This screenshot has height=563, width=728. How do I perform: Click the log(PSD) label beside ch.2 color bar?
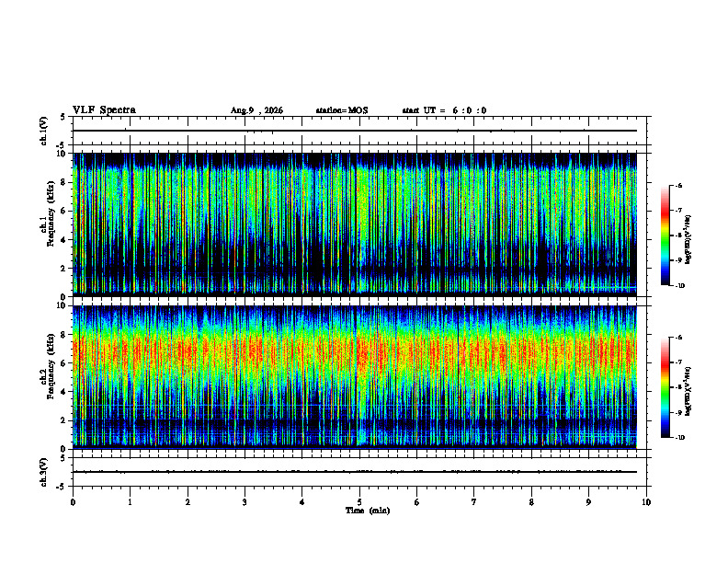pos(688,392)
